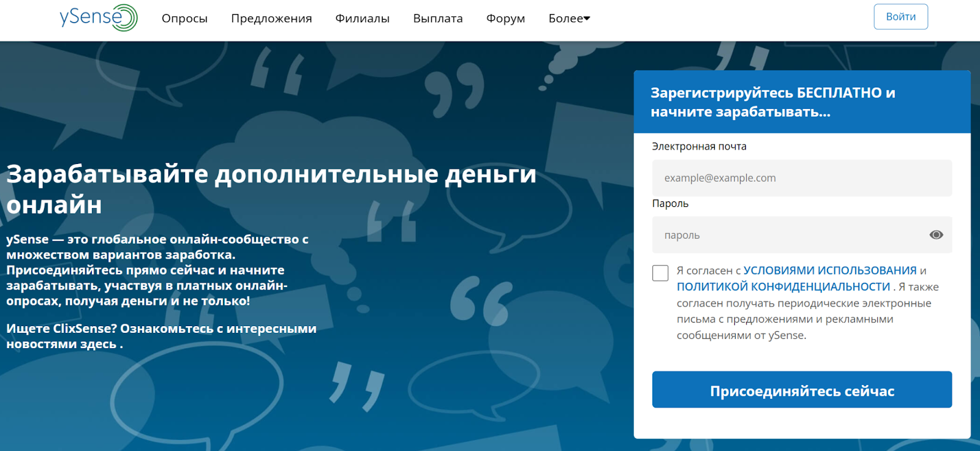
Task: Follow the ClixSense news 'здесь' link
Action: (98, 344)
